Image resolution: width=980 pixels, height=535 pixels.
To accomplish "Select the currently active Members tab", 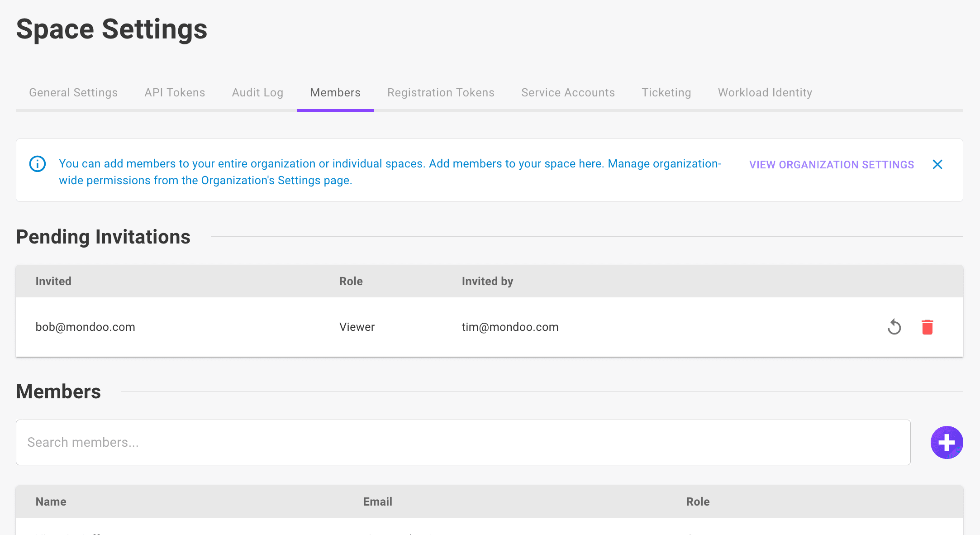I will (335, 92).
